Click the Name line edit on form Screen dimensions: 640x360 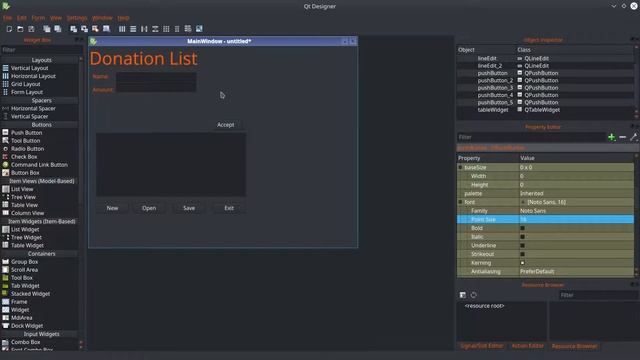156,76
